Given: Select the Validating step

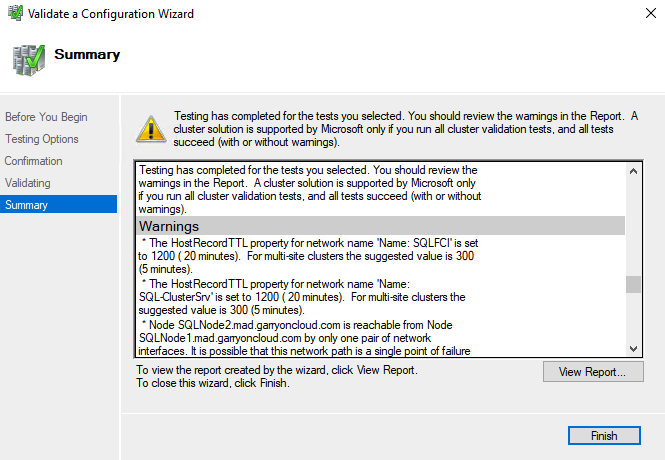Looking at the screenshot, I should click(x=28, y=183).
